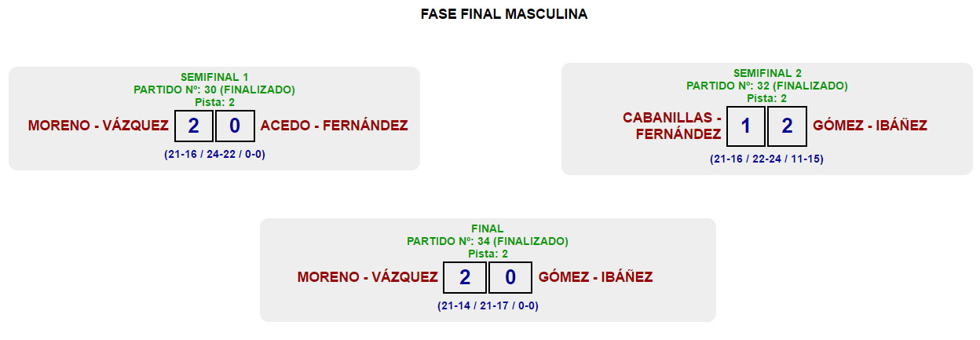Viewport: 980px width, 340px height.
Task: Click MORENO - VÁZQUEZ in Semifinal 1
Action: 98,126
